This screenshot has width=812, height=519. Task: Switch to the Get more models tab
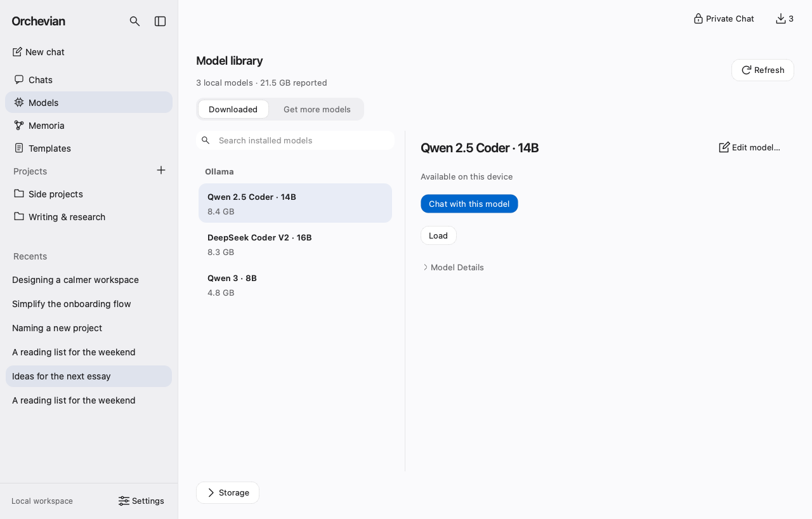click(317, 109)
